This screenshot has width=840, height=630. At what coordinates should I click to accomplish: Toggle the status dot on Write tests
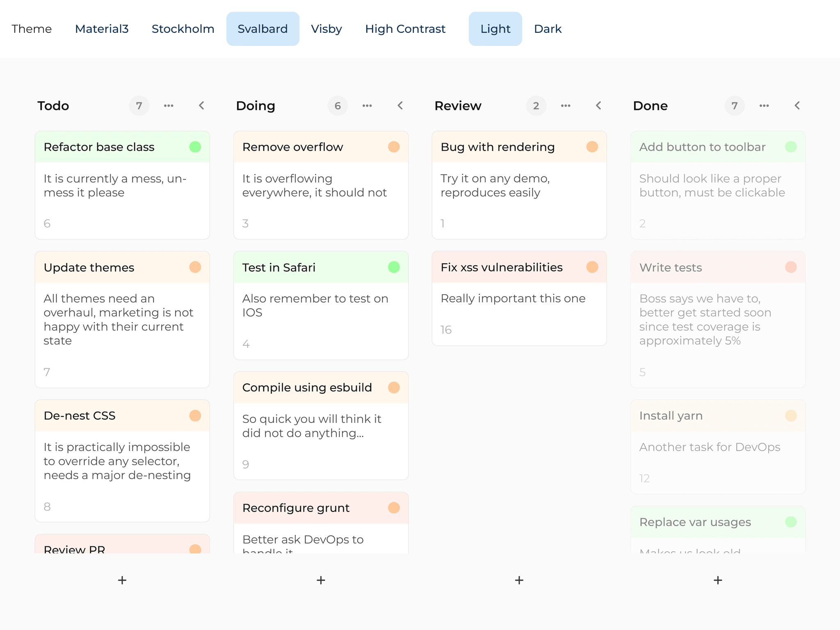pos(791,267)
